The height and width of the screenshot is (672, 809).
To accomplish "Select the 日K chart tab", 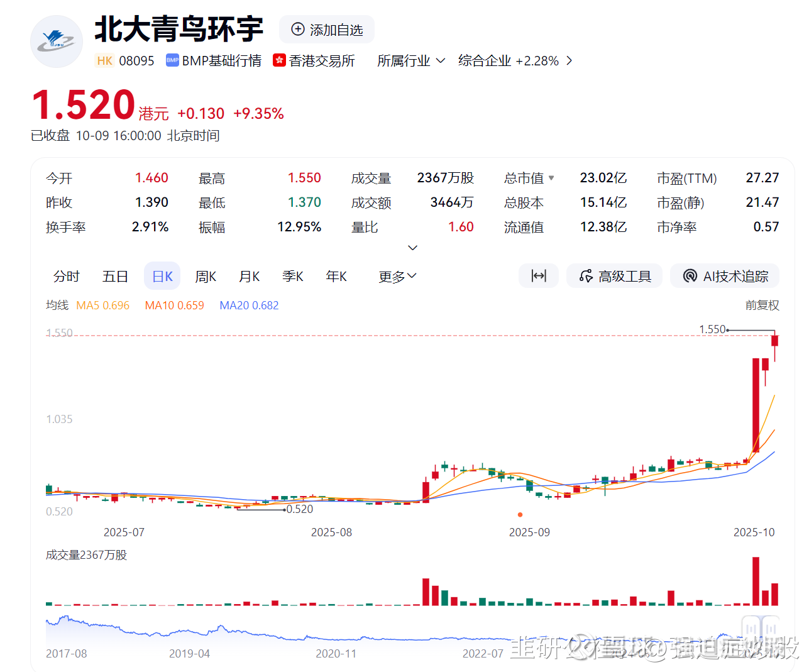I will [x=162, y=276].
